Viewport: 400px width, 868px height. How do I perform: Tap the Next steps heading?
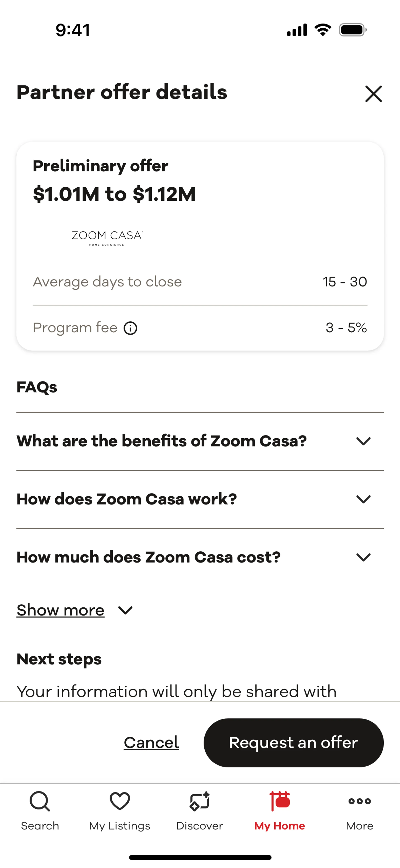point(59,659)
